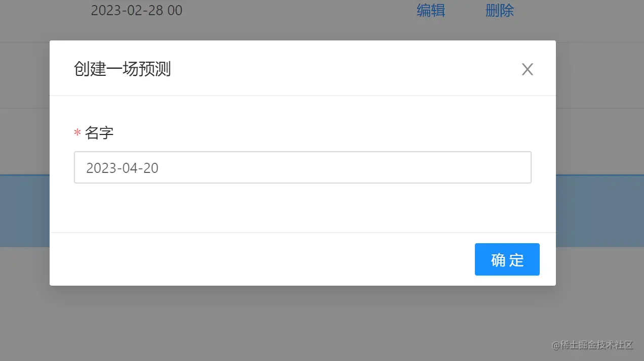The width and height of the screenshot is (644, 361).
Task: Select 删除 link in the background row
Action: pos(500,11)
